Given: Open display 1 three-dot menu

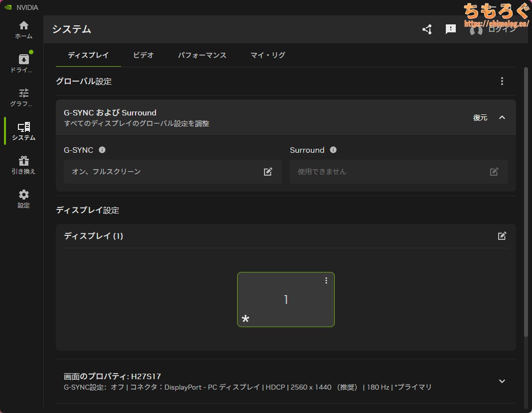Looking at the screenshot, I should (x=326, y=281).
